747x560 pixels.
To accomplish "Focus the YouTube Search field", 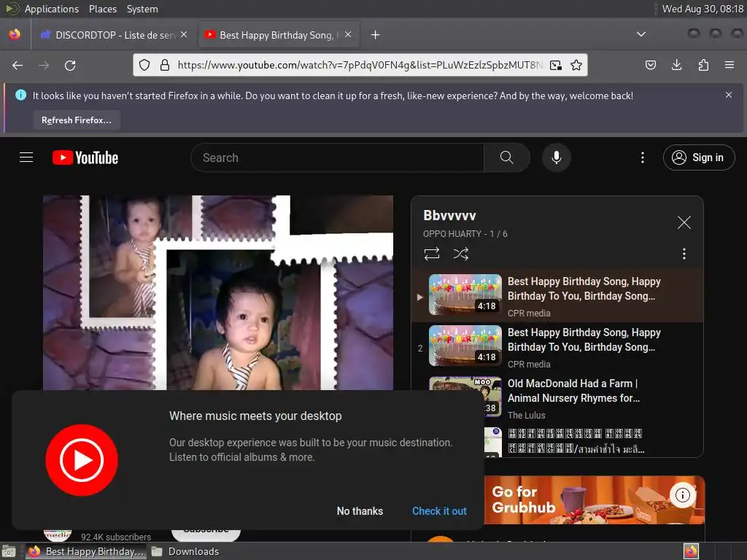I will coord(337,157).
